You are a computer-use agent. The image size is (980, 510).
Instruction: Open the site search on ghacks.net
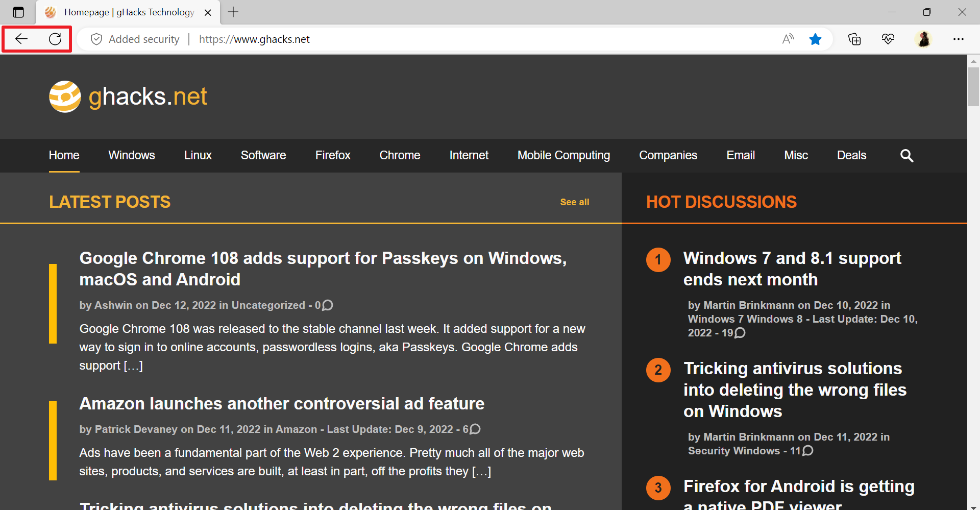906,156
